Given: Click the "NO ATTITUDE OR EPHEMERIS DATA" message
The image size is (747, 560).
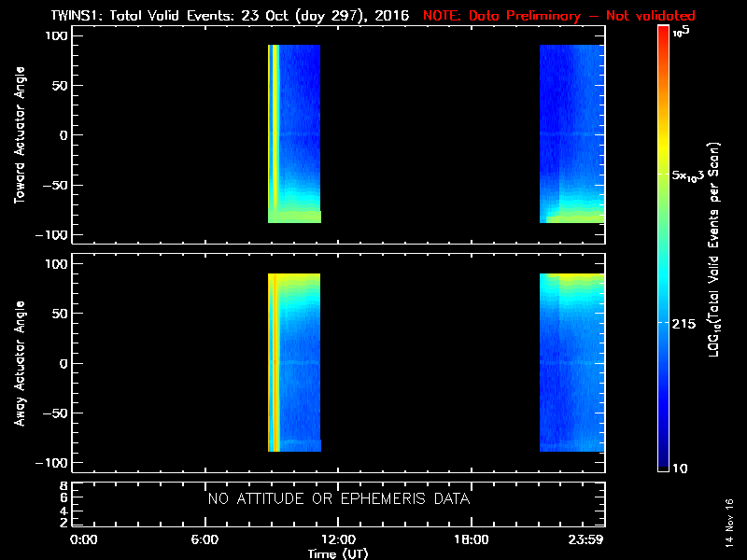Looking at the screenshot, I should click(339, 499).
